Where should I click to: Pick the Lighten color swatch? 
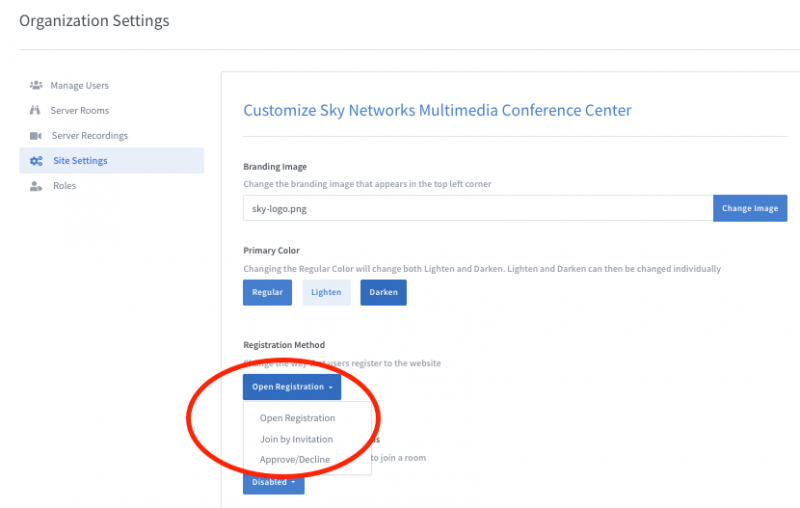click(x=327, y=292)
